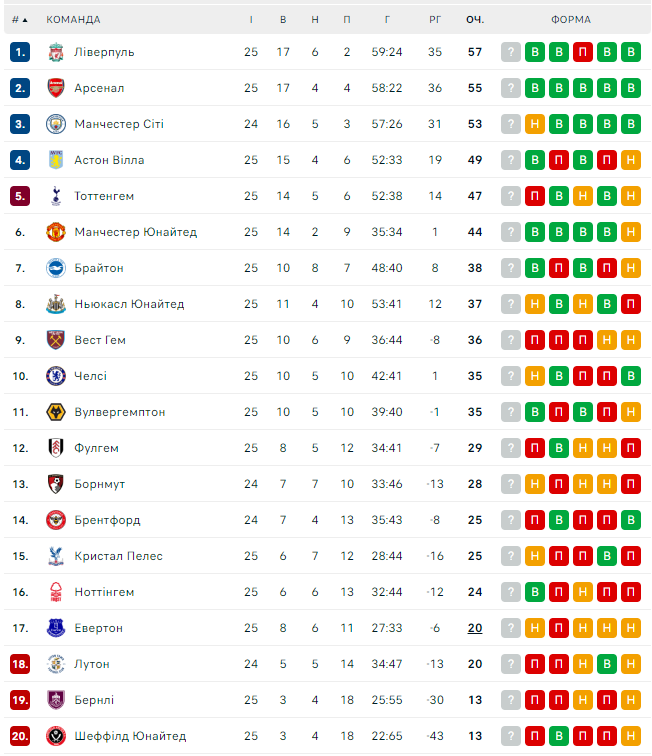652x756 pixels.
Task: Click the Chelsea club crest icon
Action: click(x=55, y=376)
